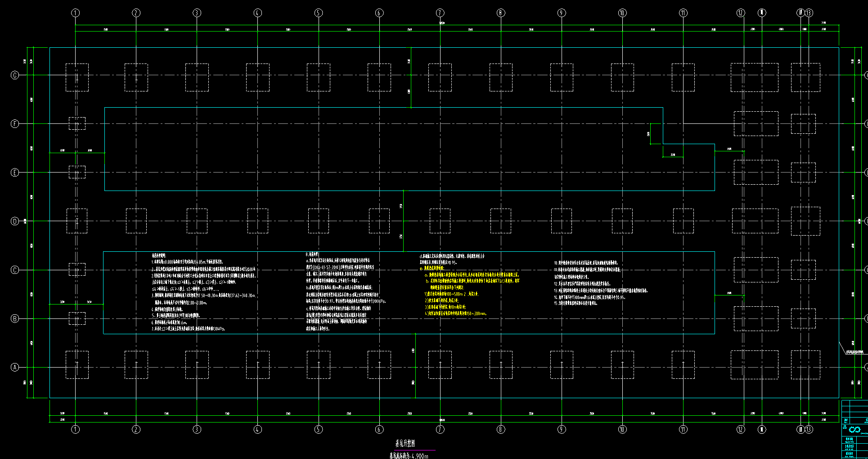Click grid axis bubble 12 in top row
This screenshot has width=868, height=459.
[741, 13]
